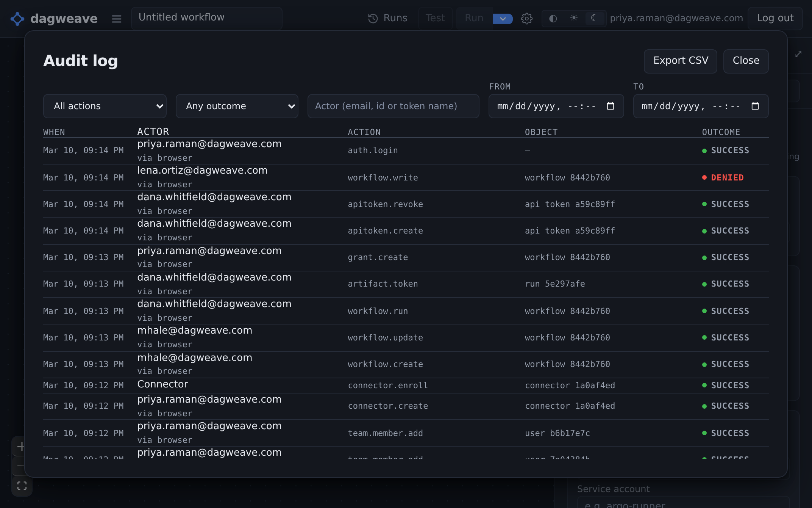The image size is (812, 508).
Task: Expand the Run options dropdown arrow
Action: (503, 19)
